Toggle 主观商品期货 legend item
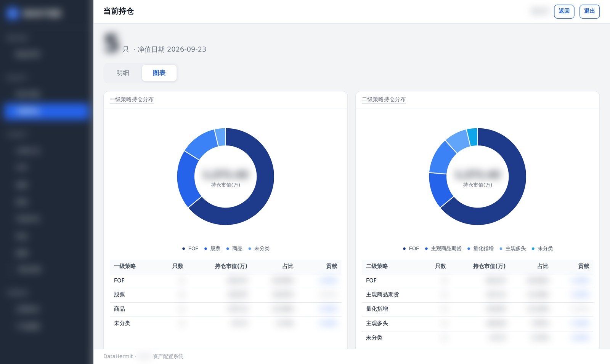 pos(443,249)
